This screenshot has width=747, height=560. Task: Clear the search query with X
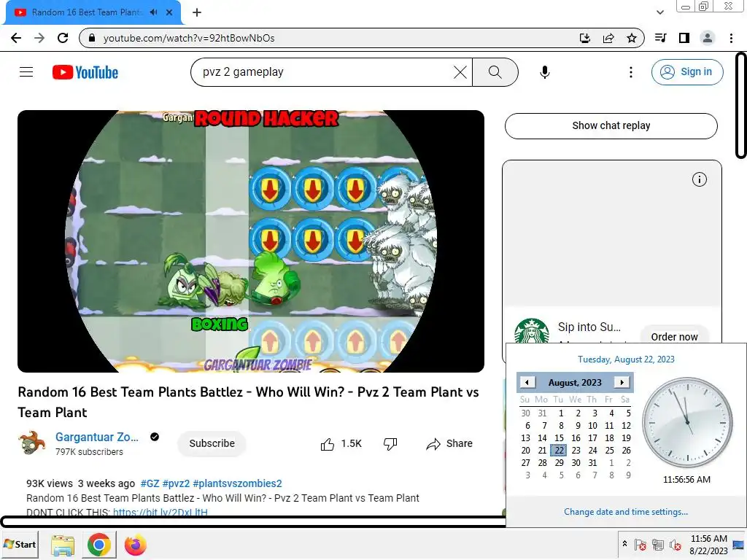pos(460,72)
